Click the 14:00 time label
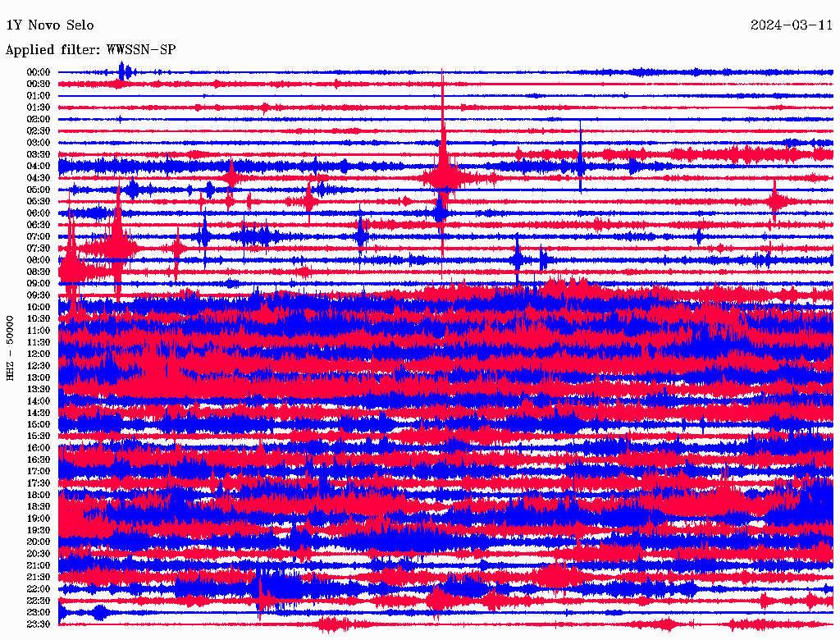The width and height of the screenshot is (840, 640). tap(39, 401)
